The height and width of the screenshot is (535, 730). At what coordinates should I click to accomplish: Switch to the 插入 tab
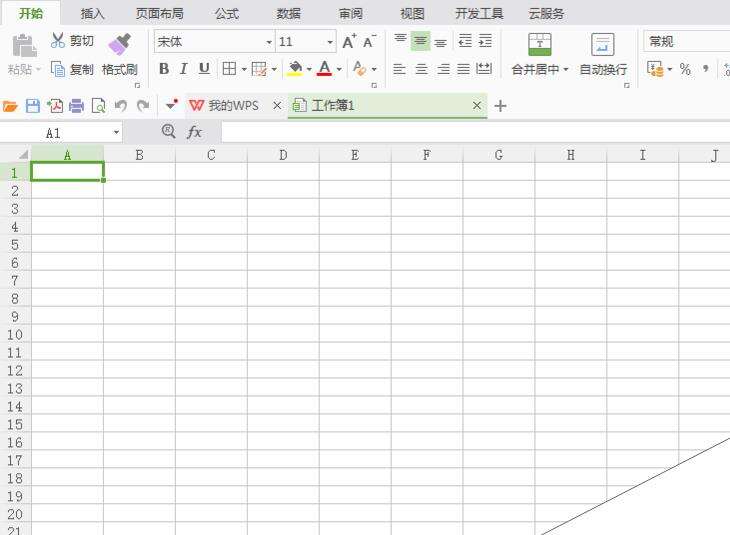point(92,14)
